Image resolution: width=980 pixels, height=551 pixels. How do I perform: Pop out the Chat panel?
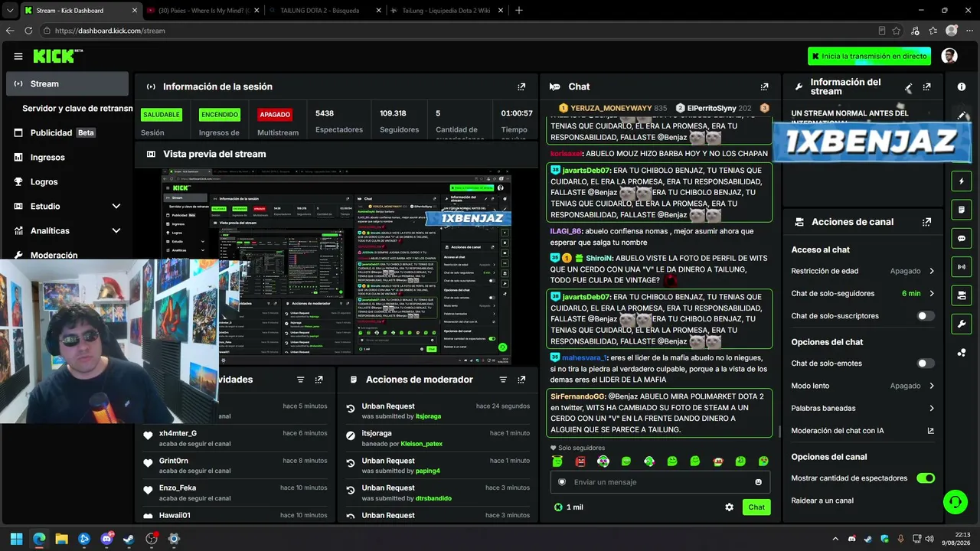tap(764, 86)
